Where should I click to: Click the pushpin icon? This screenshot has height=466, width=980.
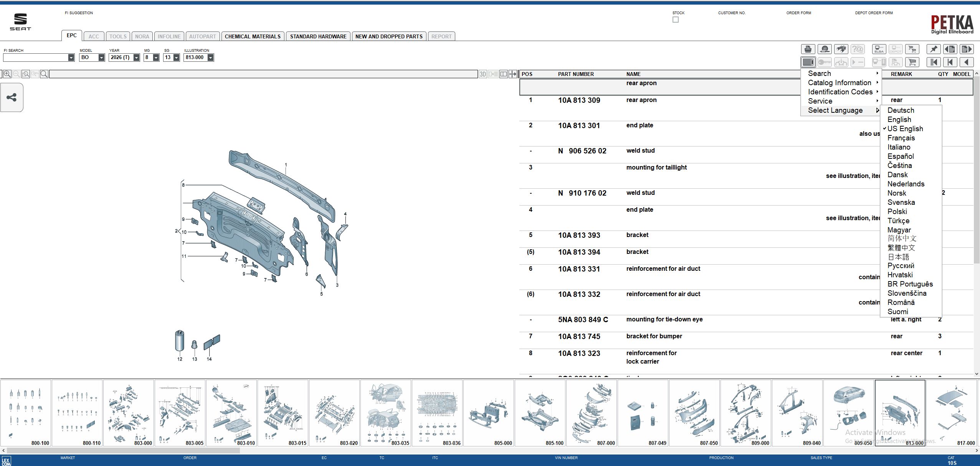tap(933, 49)
